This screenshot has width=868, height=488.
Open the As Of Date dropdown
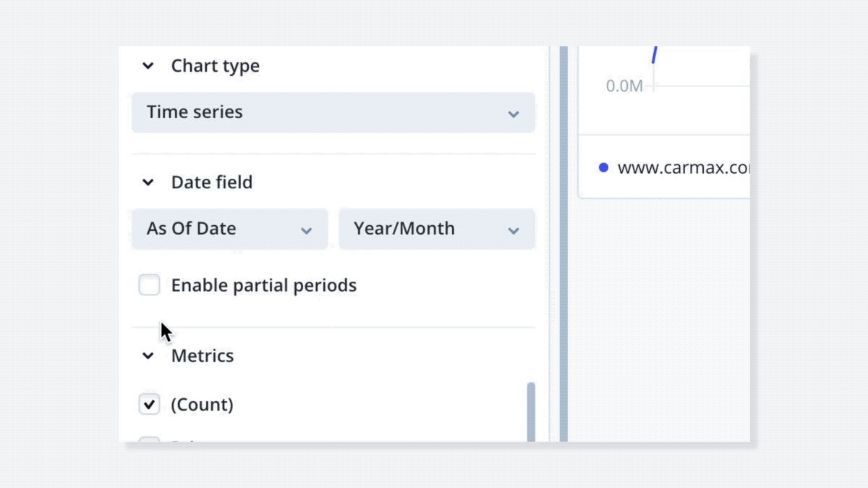click(x=230, y=229)
